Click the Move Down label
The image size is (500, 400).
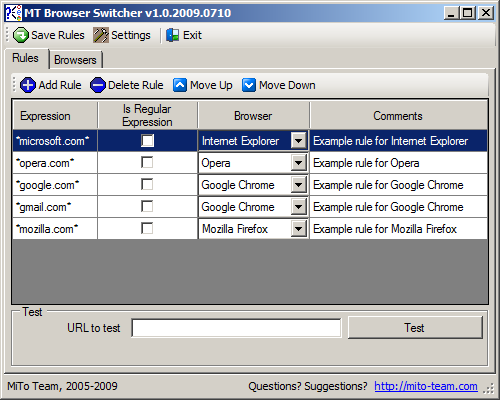[x=287, y=85]
